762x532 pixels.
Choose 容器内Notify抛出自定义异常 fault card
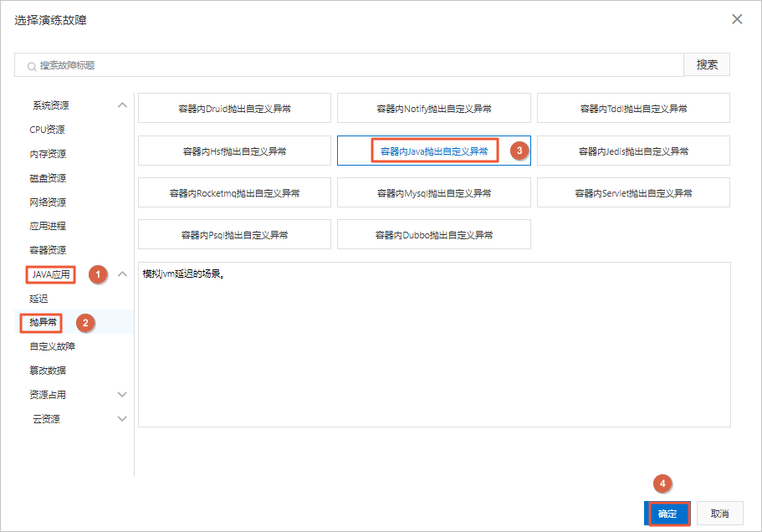pyautogui.click(x=434, y=109)
